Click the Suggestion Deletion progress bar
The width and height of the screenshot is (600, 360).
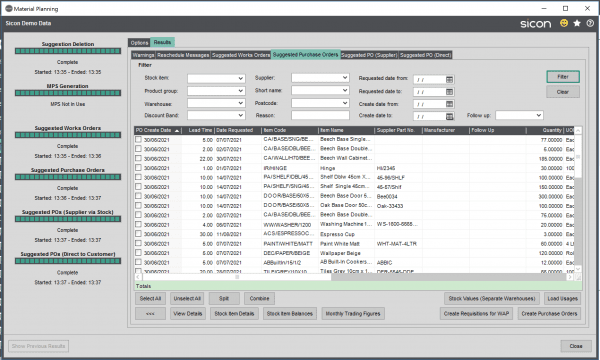pyautogui.click(x=68, y=51)
